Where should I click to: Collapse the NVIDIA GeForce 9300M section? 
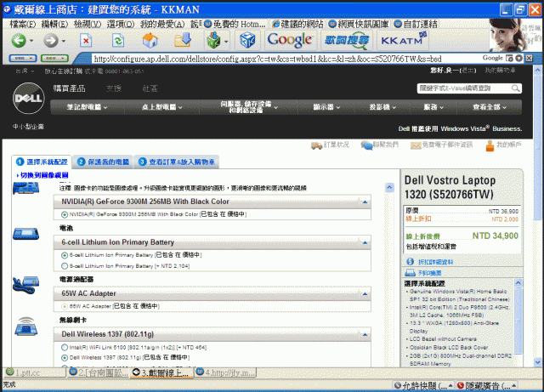pyautogui.click(x=365, y=202)
